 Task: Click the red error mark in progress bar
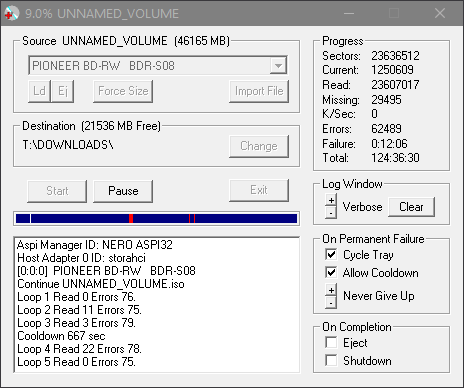click(x=131, y=219)
